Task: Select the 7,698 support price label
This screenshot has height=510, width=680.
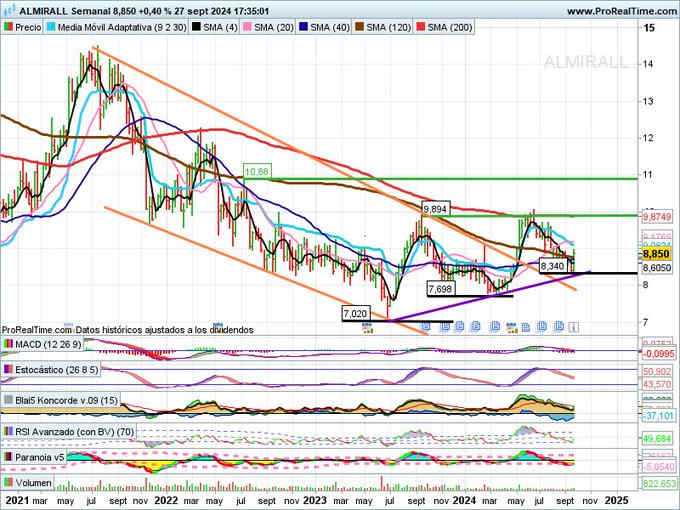Action: pos(440,288)
